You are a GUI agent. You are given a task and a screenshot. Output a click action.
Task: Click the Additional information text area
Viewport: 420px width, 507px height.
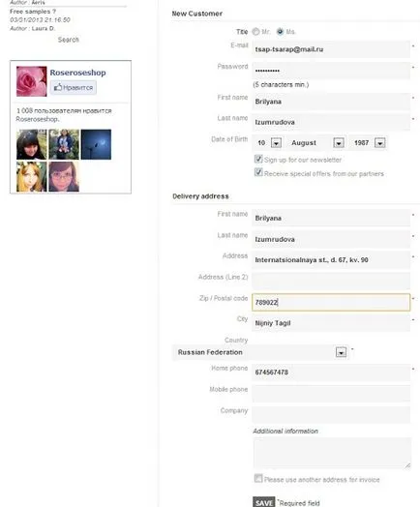click(x=332, y=453)
